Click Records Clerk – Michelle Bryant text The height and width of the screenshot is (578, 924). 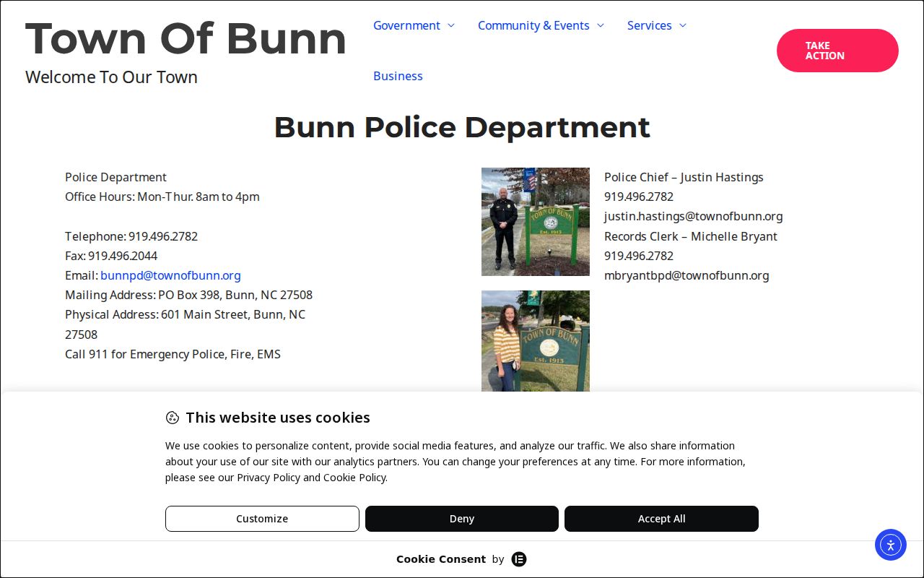[691, 236]
